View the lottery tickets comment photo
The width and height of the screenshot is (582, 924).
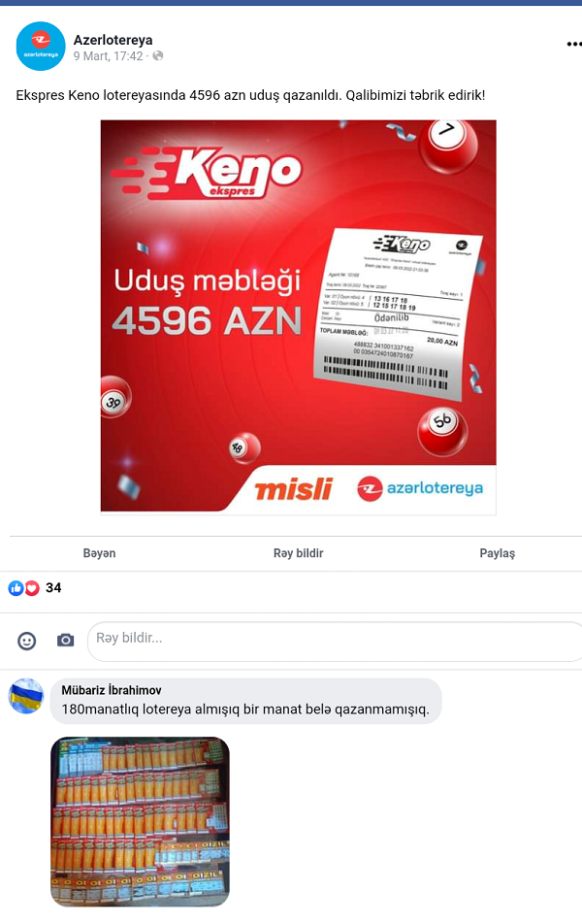click(141, 821)
